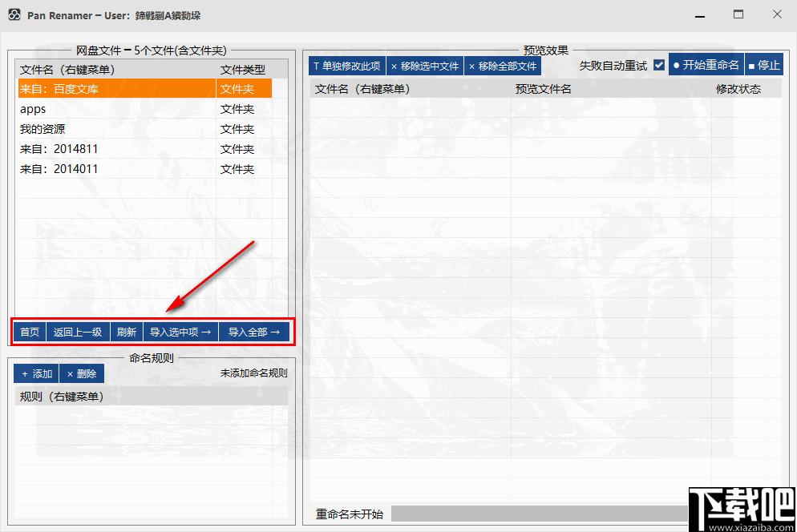Click × 移除全部文件 button
The height and width of the screenshot is (532, 797).
pos(503,66)
